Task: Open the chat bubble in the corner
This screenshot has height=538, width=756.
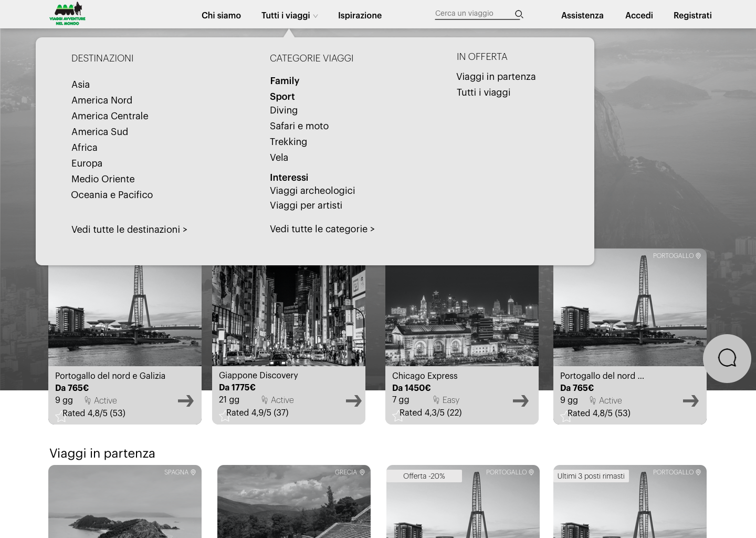Action: coord(727,358)
